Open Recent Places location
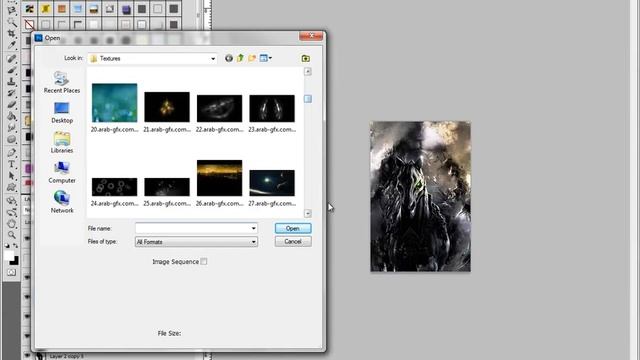The image size is (640, 360). [62, 82]
